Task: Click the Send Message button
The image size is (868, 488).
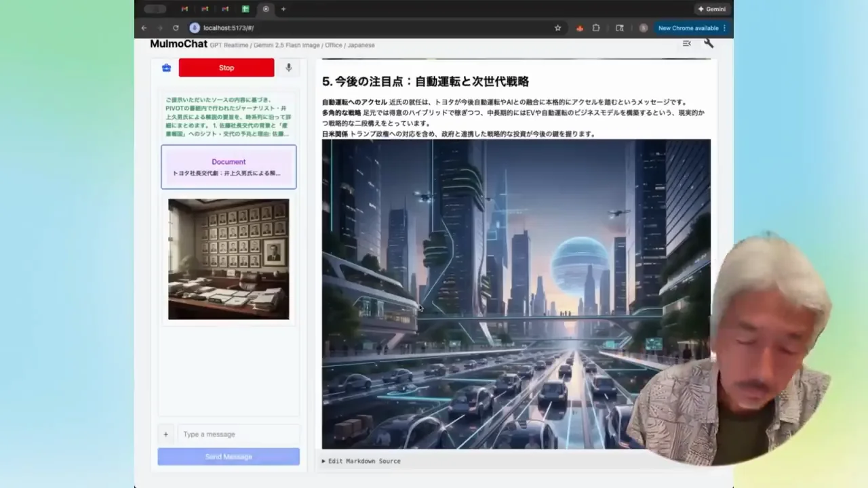Action: (229, 457)
